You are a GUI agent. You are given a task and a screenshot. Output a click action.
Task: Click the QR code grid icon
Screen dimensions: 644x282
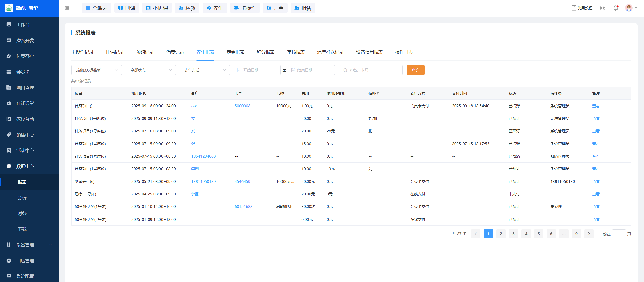(602, 8)
